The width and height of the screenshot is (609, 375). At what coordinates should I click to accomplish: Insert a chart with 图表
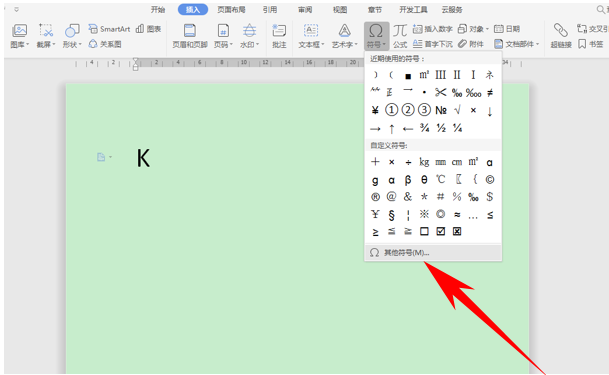(149, 29)
